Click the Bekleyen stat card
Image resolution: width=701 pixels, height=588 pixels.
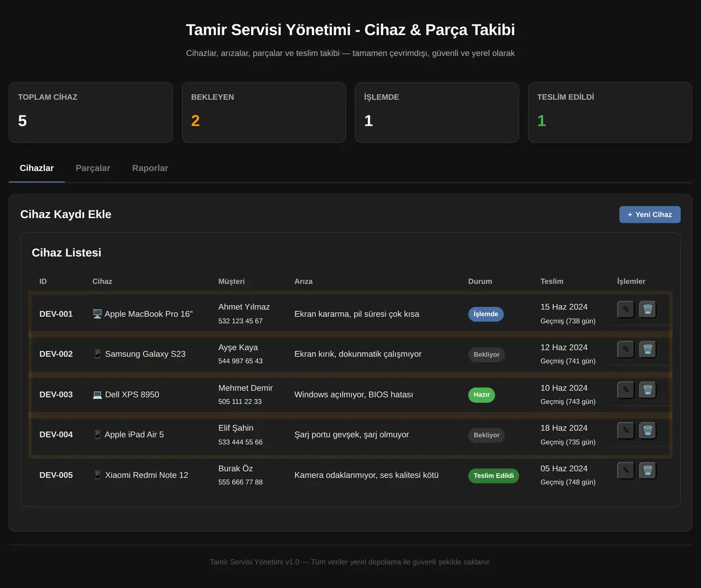264,112
